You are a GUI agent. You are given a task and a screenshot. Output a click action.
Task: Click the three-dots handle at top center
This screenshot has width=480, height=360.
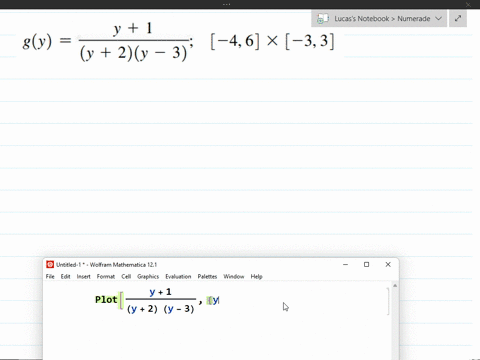pos(227,4)
